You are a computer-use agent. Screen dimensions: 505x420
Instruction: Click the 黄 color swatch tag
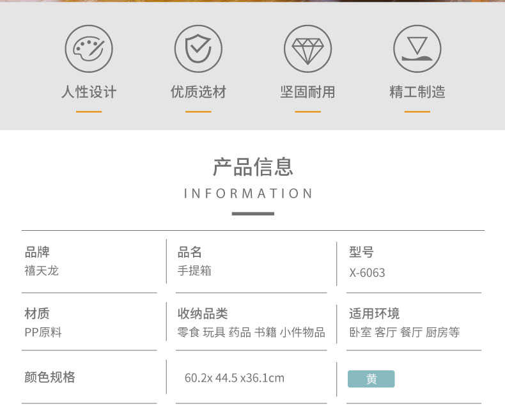pyautogui.click(x=371, y=379)
